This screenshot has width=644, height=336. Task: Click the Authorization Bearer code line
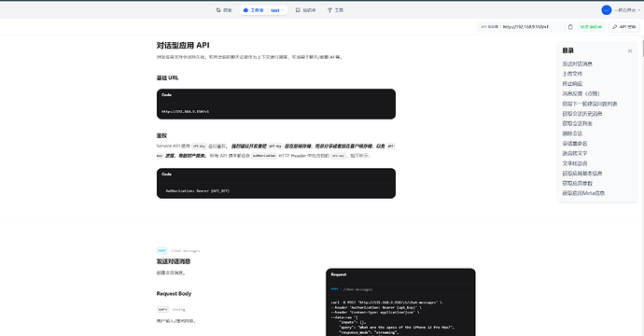coord(198,190)
